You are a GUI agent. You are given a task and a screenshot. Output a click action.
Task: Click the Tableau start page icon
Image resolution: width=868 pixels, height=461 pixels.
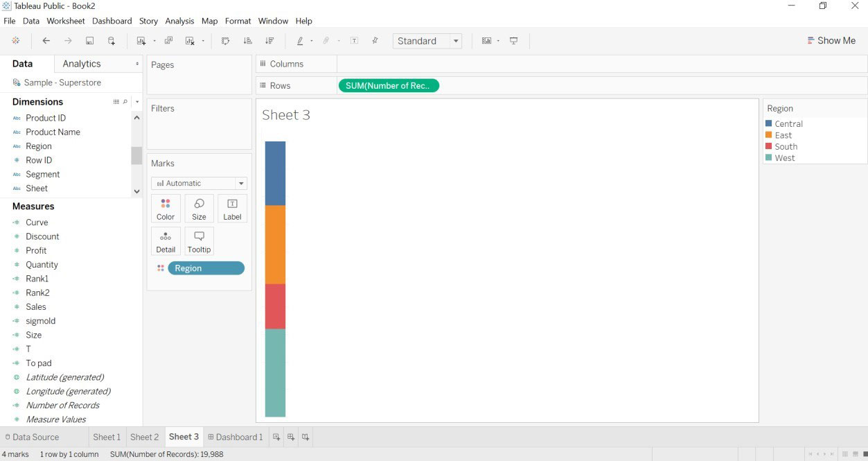(16, 41)
